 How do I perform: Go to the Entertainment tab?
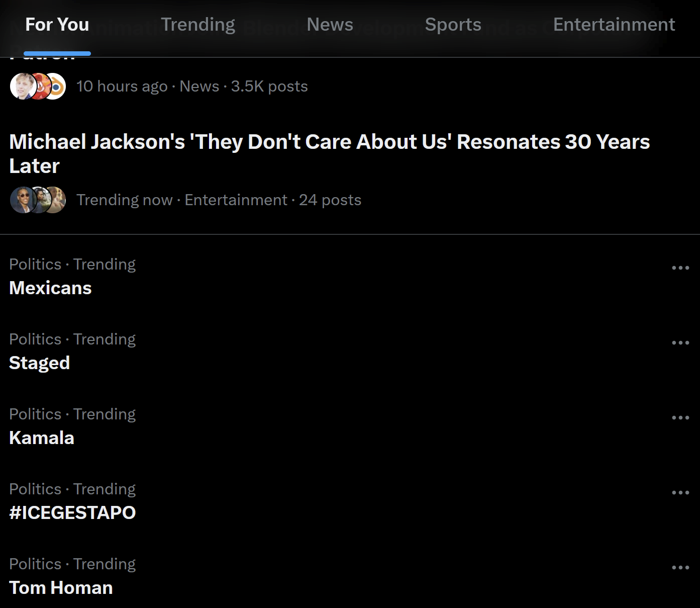coord(614,25)
